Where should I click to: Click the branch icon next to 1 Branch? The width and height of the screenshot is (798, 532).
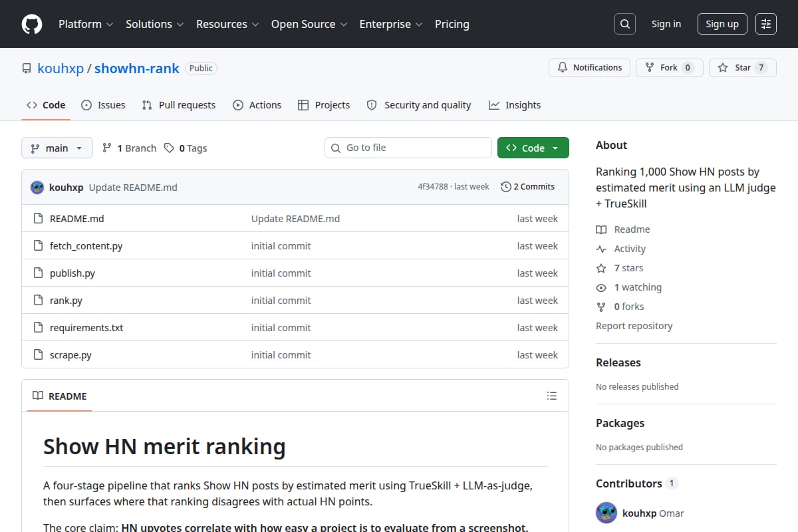[x=106, y=148]
